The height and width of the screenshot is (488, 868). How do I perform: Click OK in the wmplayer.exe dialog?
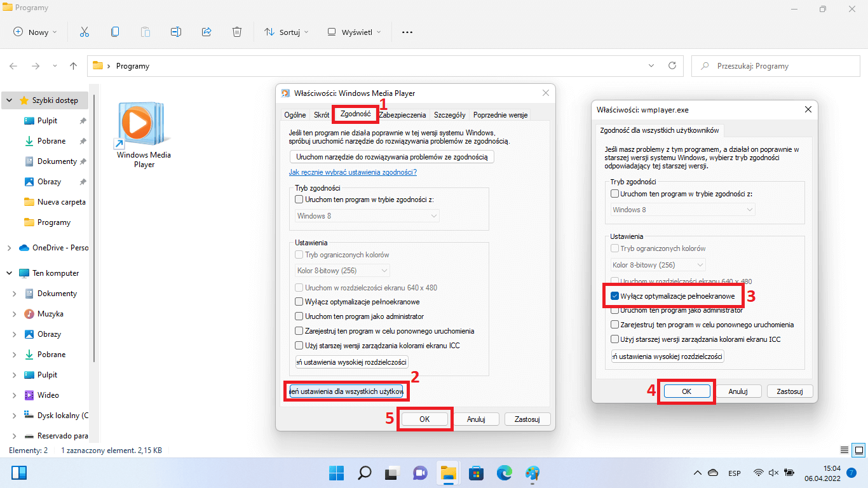[686, 391]
